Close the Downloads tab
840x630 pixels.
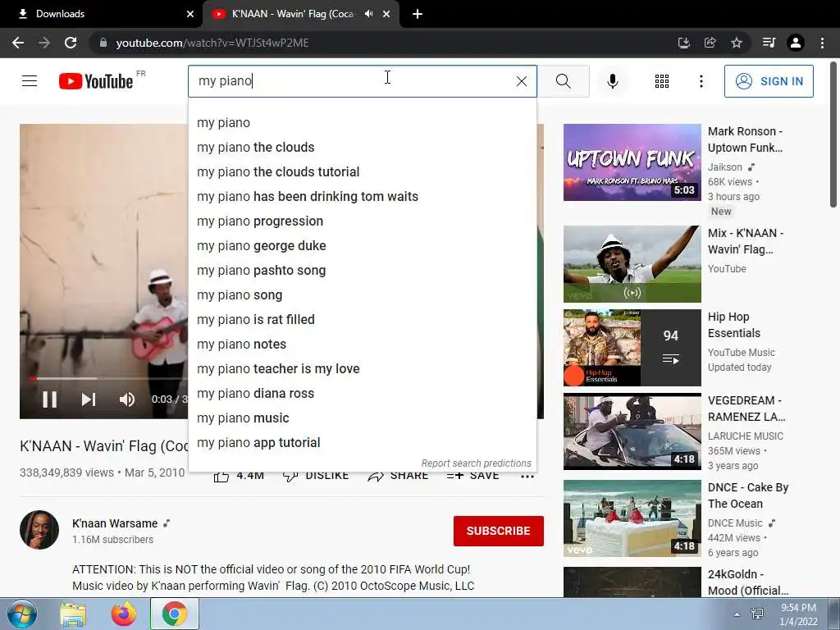[x=190, y=14]
